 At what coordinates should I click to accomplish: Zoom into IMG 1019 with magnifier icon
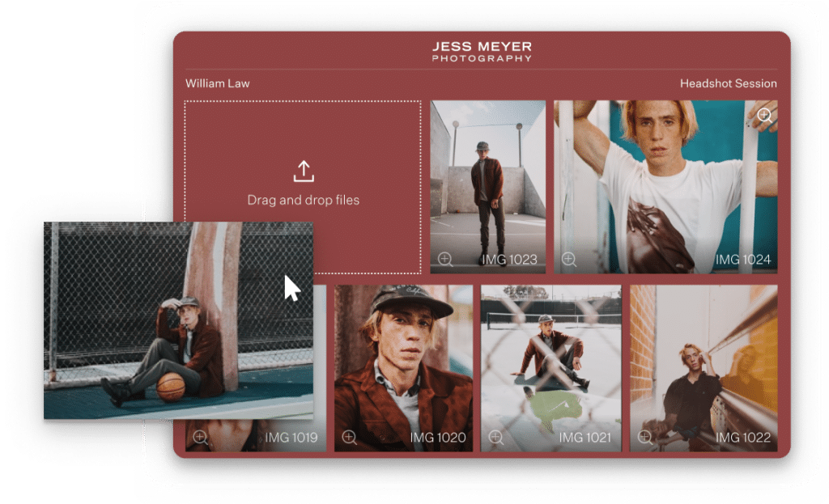201,438
